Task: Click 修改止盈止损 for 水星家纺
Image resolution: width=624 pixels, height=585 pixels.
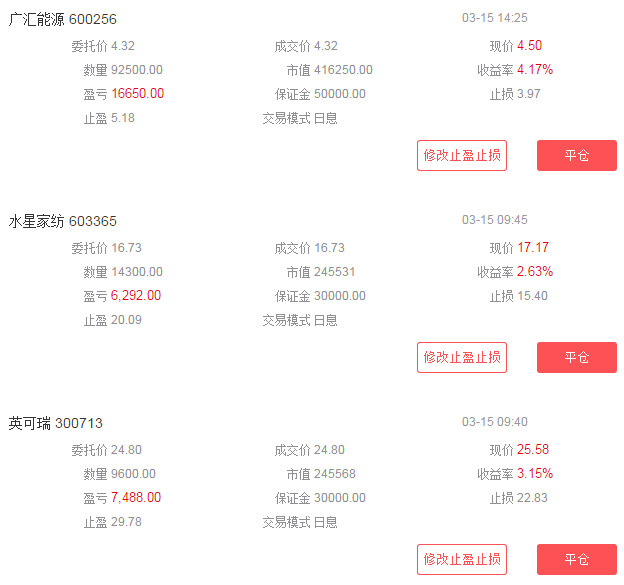Action: [461, 357]
